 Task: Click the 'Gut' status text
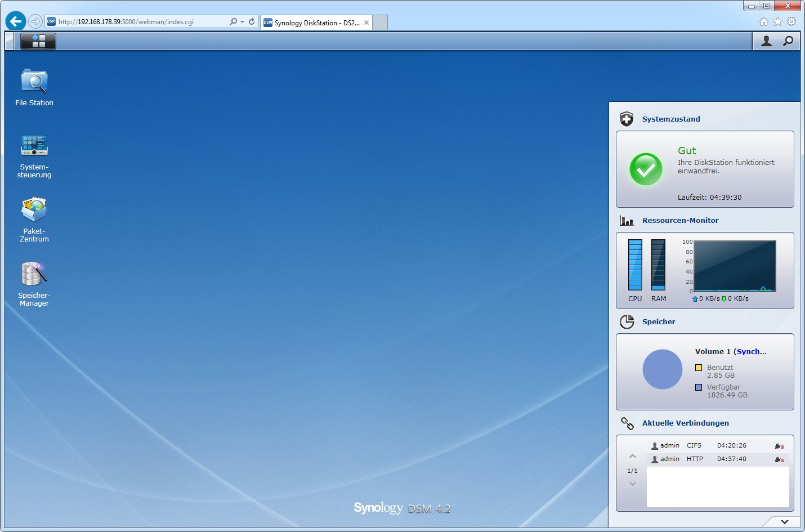pos(687,150)
